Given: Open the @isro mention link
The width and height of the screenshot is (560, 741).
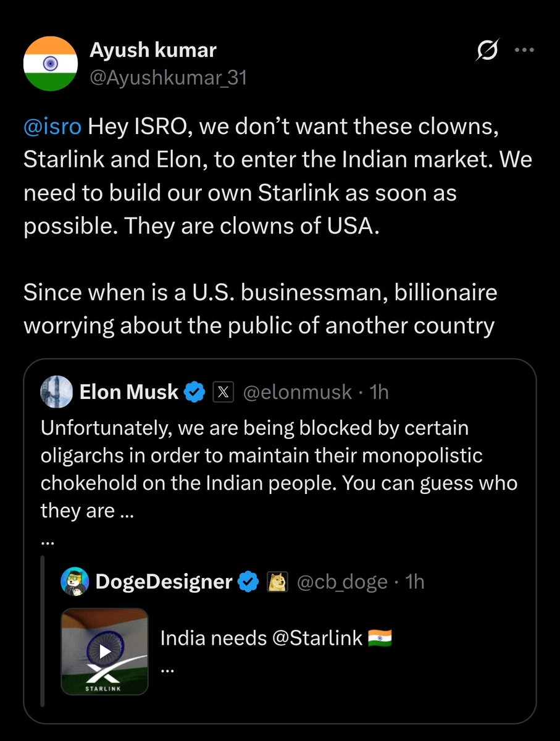Looking at the screenshot, I should click(x=52, y=127).
